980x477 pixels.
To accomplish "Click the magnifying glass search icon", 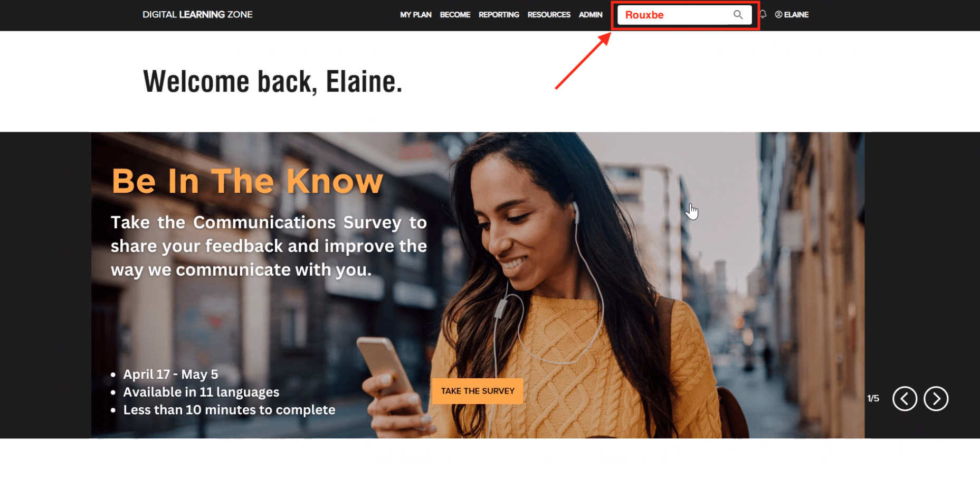I will tap(738, 15).
